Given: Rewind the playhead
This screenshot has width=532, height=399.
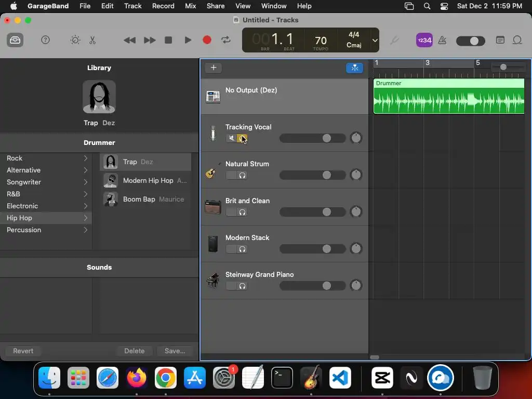Looking at the screenshot, I should point(129,40).
